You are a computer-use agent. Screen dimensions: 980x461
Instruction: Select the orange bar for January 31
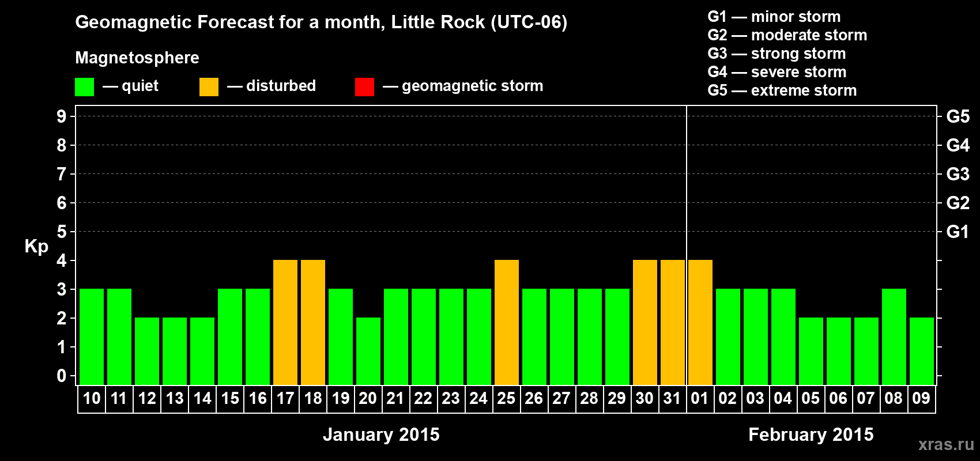[x=673, y=322]
